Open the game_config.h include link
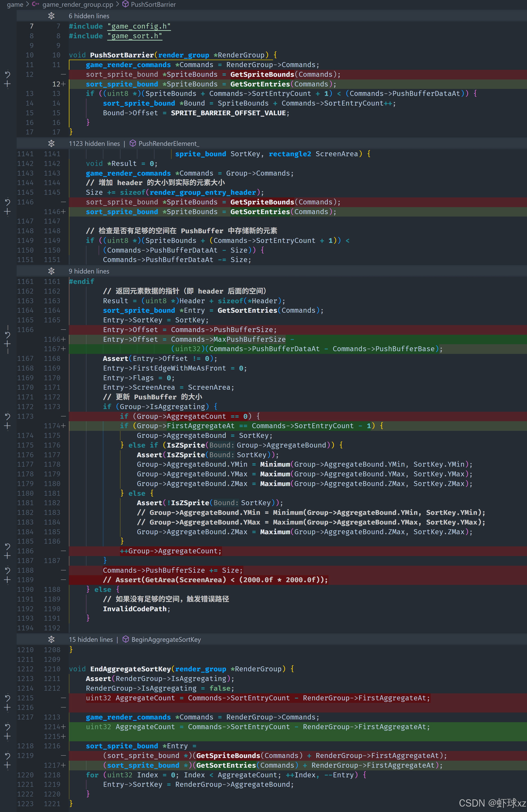Viewport: 527px width, 812px height. click(139, 26)
